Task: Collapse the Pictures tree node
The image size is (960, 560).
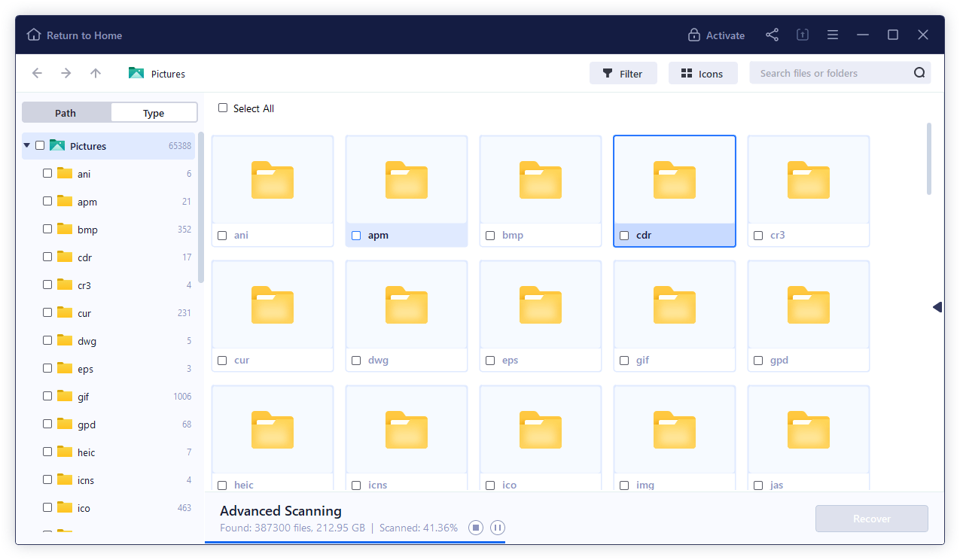Action: [x=26, y=145]
